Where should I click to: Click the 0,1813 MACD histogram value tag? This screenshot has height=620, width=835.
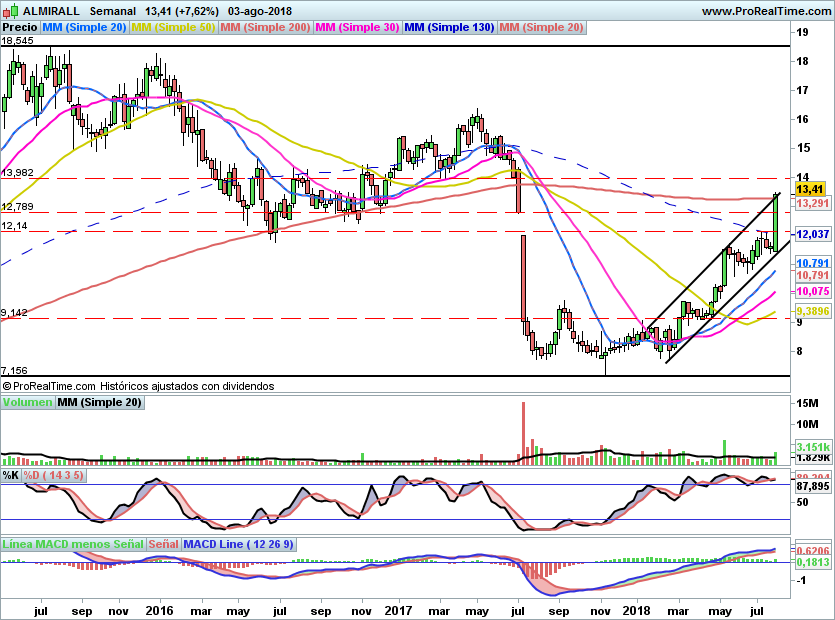[813, 562]
